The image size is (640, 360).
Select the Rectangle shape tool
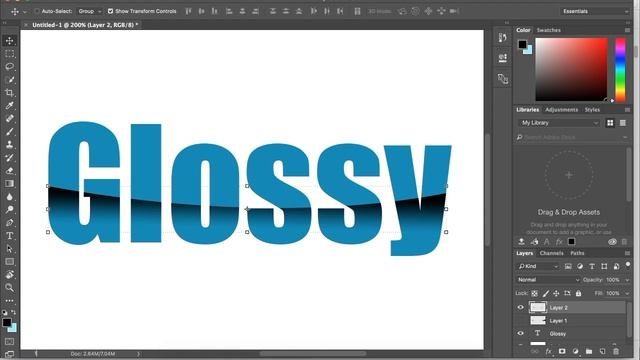(x=9, y=262)
